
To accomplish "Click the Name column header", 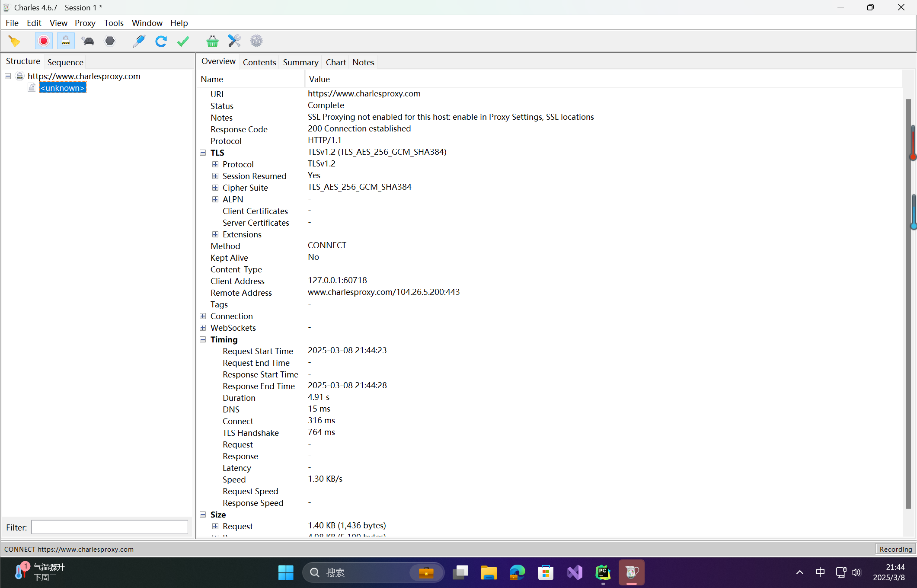I will [251, 79].
